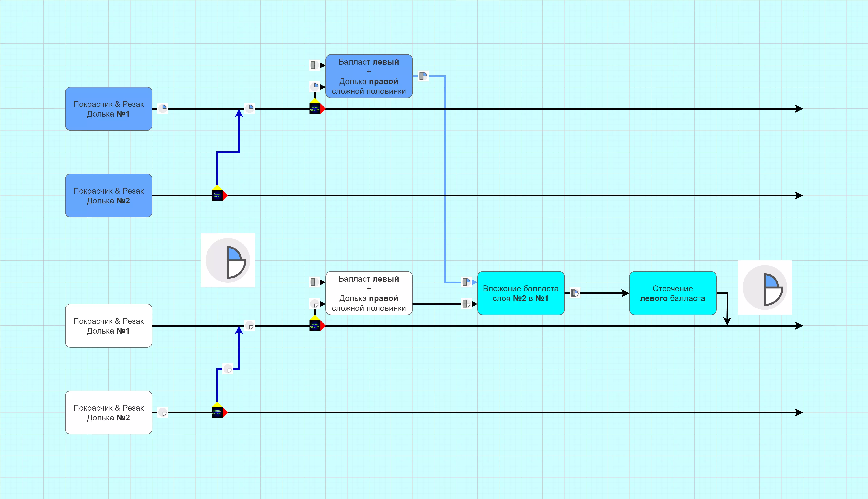Select the white Покрасчик & Резак Долька №1 block
The image size is (868, 499).
pyautogui.click(x=109, y=326)
